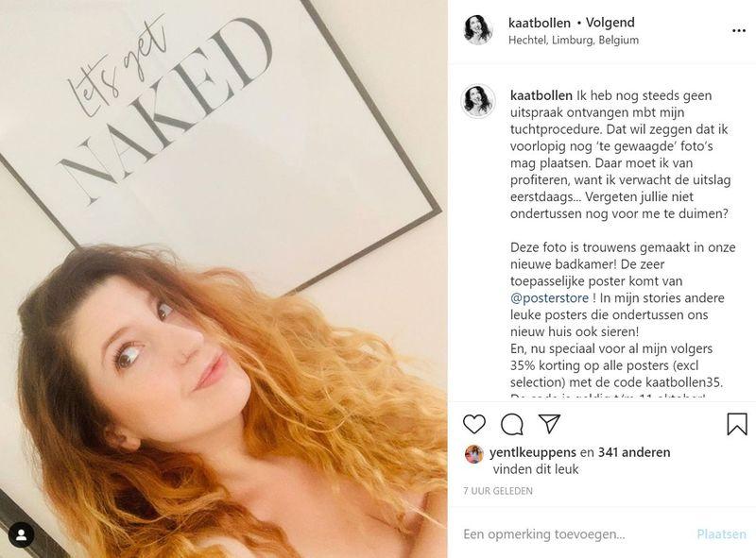
Task: Follow the @posterstore mention link
Action: tap(549, 298)
